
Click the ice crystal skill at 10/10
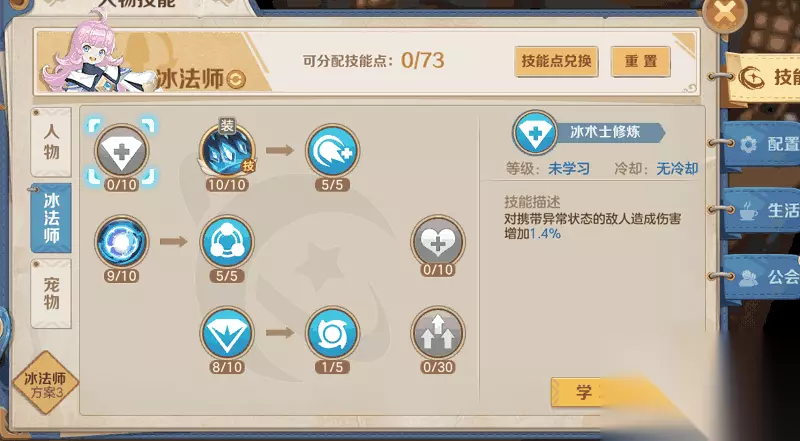[227, 150]
